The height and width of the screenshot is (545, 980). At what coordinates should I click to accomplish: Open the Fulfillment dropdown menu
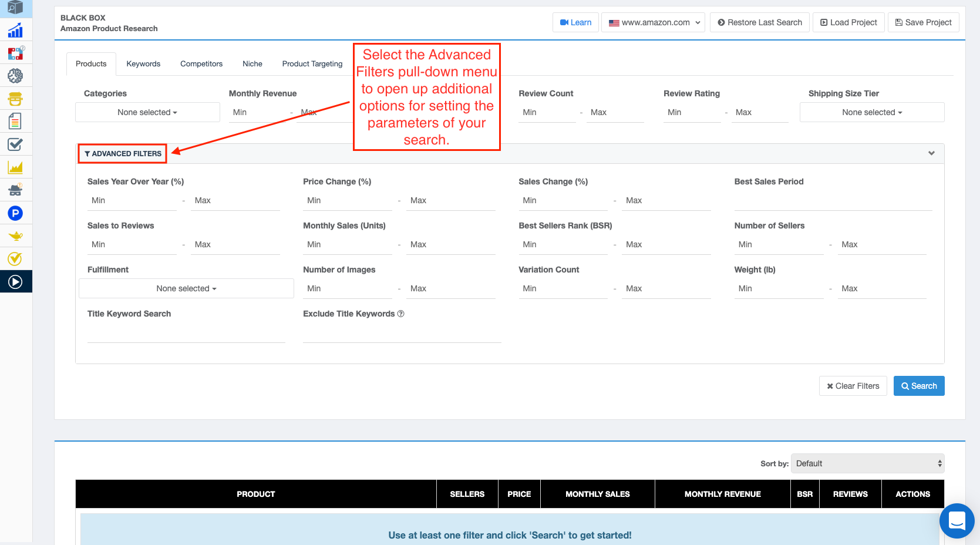(x=186, y=288)
